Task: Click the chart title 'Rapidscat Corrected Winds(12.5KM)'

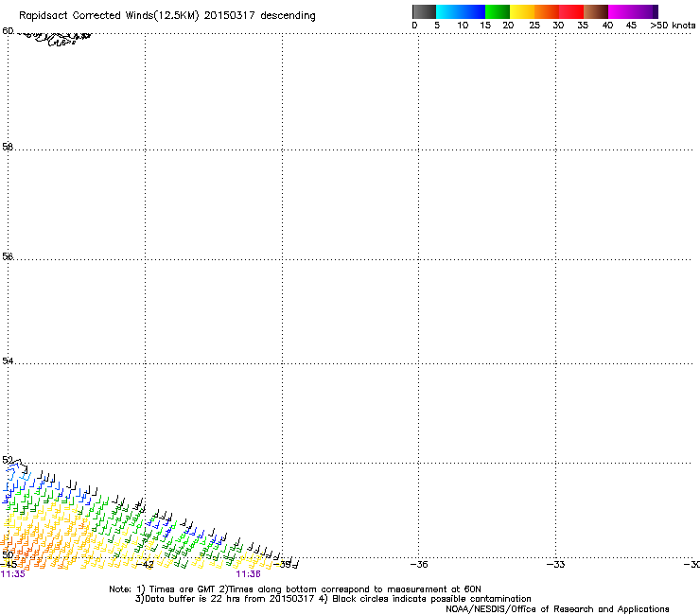Action: pos(109,16)
